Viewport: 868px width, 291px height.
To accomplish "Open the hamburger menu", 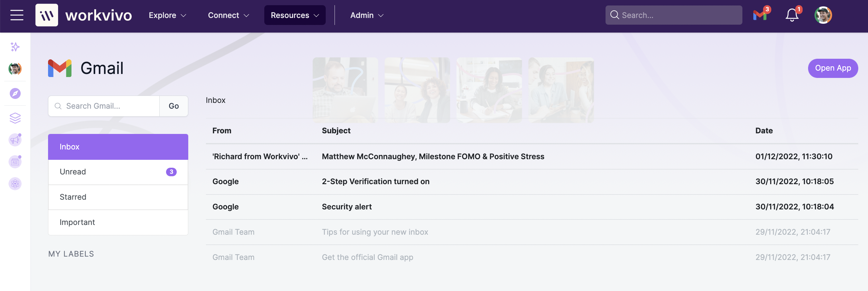I will 17,15.
